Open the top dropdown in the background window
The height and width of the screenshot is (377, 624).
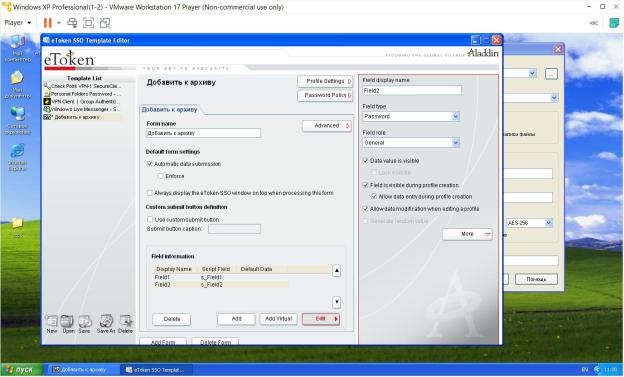[x=532, y=73]
